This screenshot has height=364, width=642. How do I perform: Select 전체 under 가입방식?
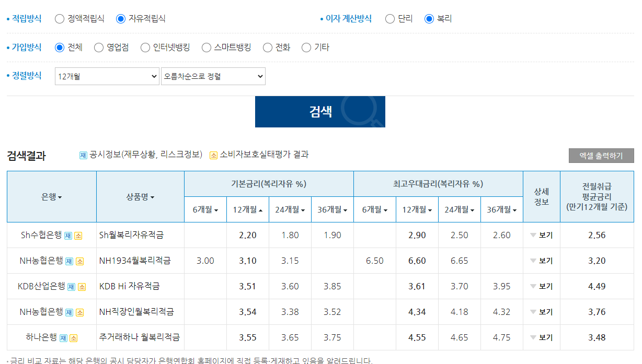[60, 48]
